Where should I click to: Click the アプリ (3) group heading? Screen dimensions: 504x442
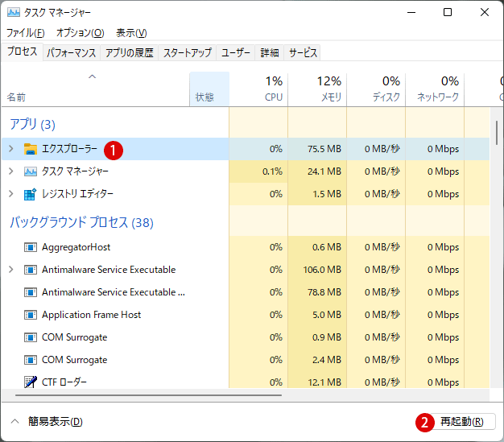(x=32, y=124)
